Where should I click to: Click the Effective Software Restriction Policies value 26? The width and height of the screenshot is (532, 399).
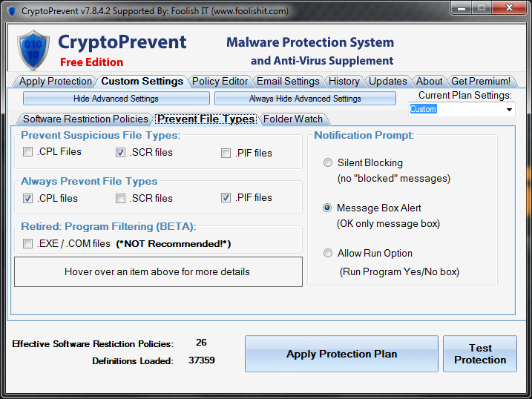tap(201, 343)
